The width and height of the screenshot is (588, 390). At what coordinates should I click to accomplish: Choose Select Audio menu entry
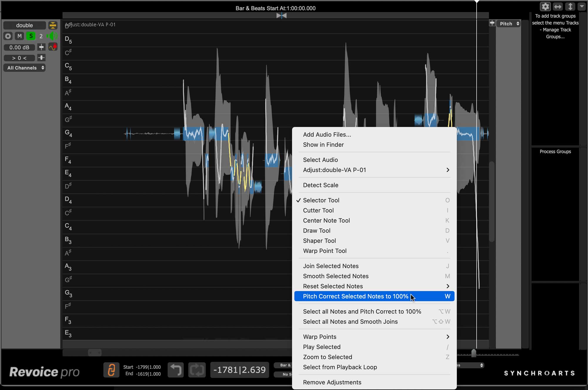tap(374, 160)
